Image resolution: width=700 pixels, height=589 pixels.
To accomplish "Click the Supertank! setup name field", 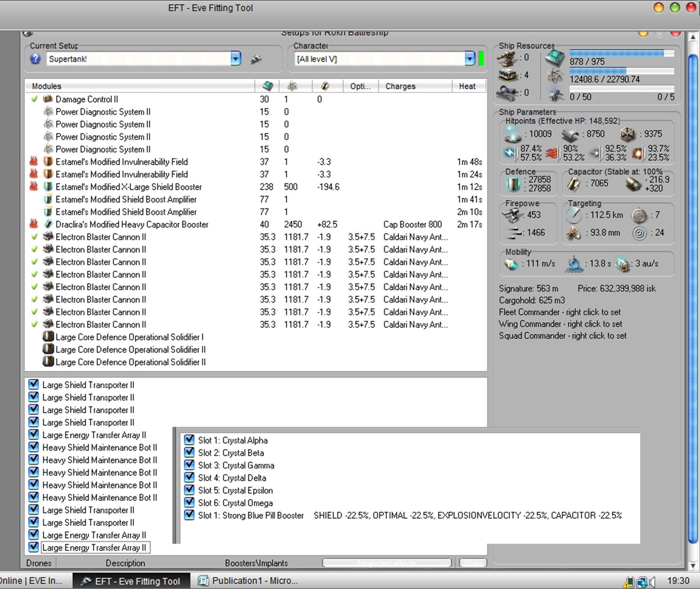I will (139, 59).
